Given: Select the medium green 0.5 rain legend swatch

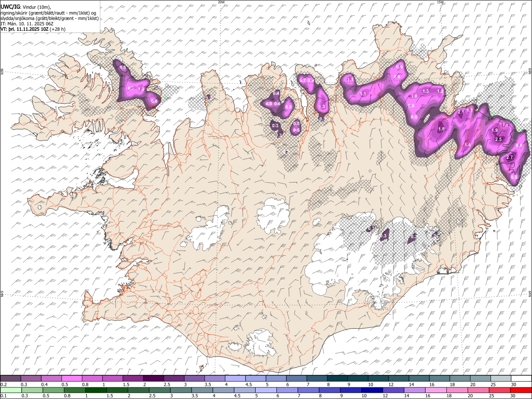Looking at the screenshot, I should coord(53,390).
